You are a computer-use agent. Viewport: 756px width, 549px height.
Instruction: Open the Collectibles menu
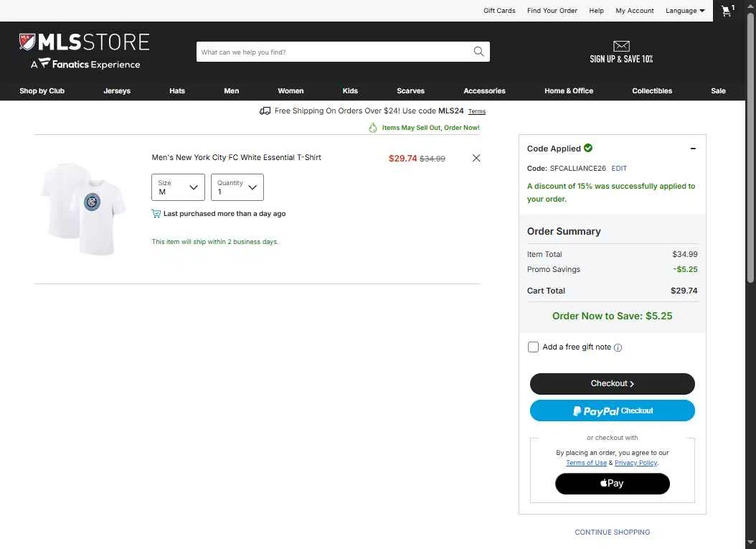(652, 90)
